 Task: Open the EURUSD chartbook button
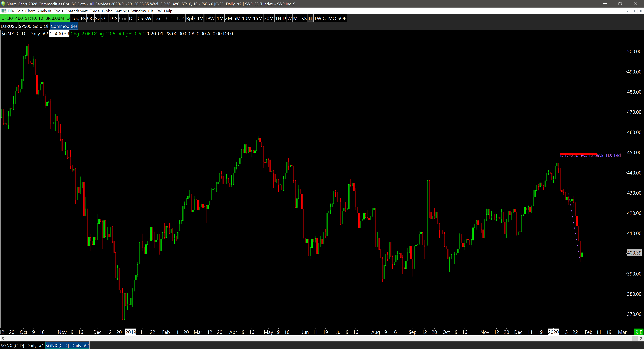(x=9, y=26)
